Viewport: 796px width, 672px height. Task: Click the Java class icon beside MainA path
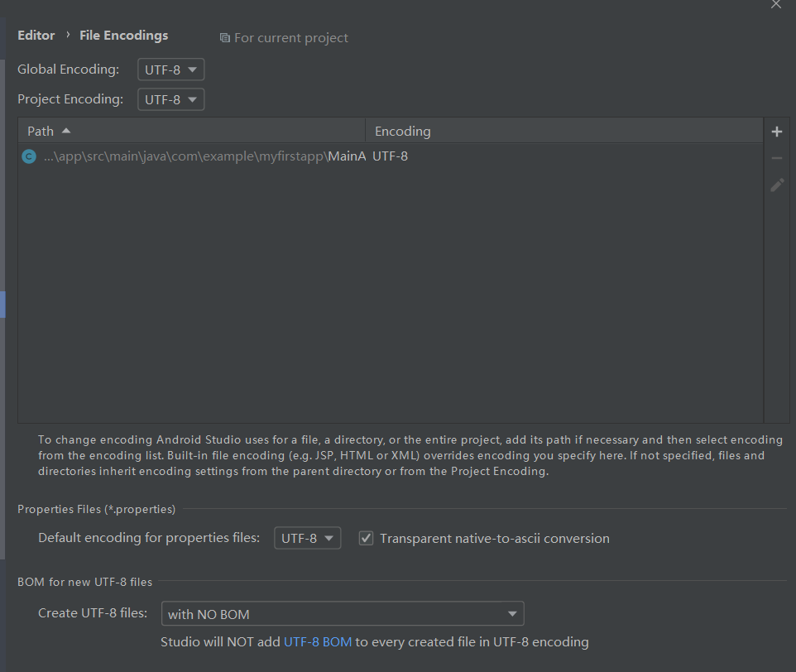click(x=29, y=156)
